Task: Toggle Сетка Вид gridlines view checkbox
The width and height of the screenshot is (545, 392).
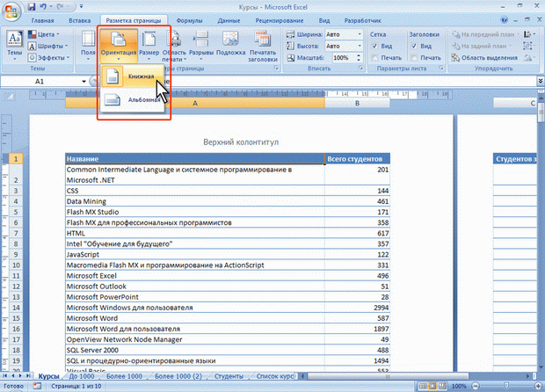Action: (374, 46)
